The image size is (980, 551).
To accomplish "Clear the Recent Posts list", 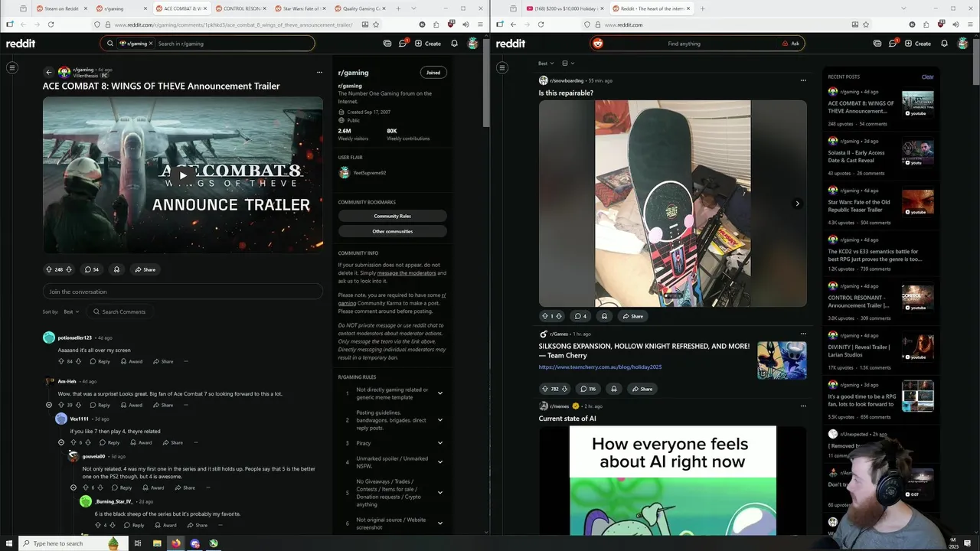I will coord(927,77).
